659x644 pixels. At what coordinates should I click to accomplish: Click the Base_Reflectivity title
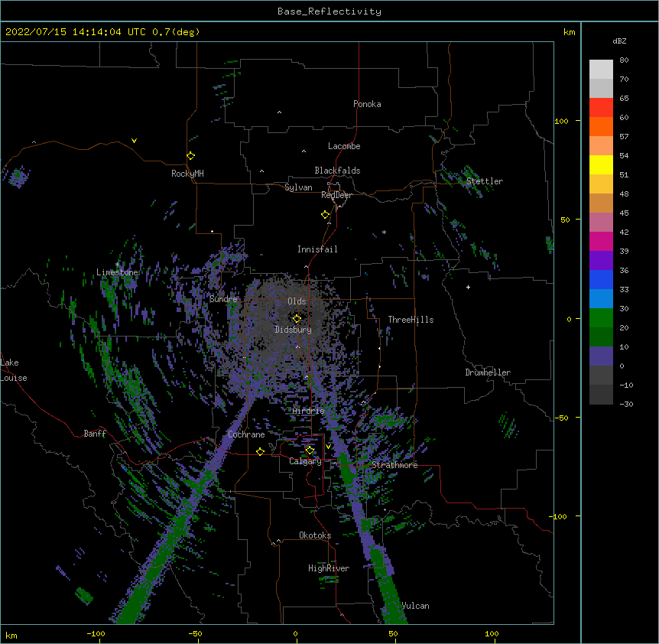point(329,11)
